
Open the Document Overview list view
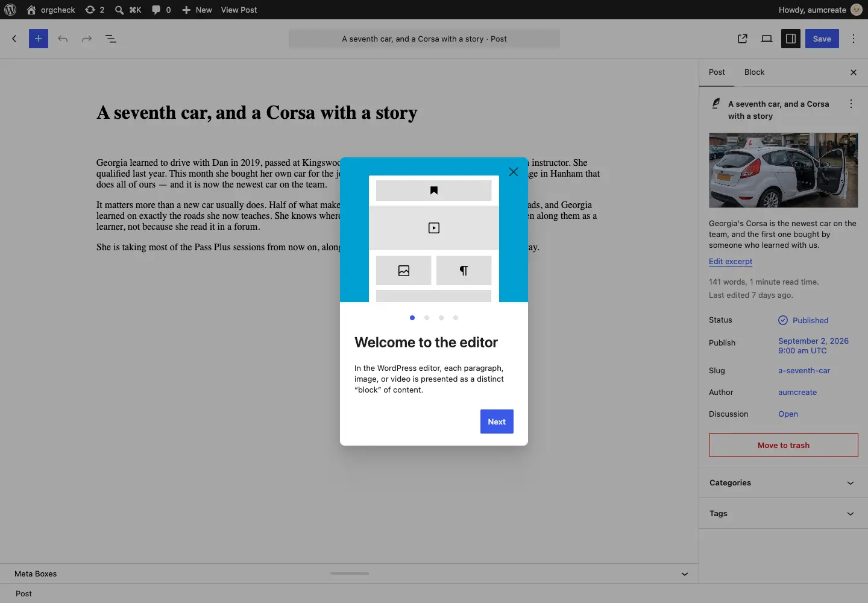point(111,39)
